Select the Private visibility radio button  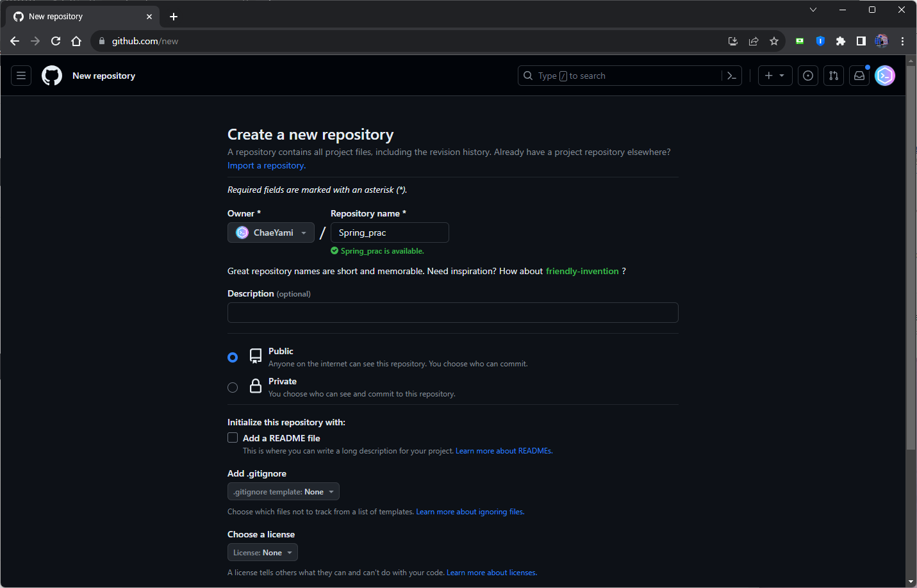233,388
